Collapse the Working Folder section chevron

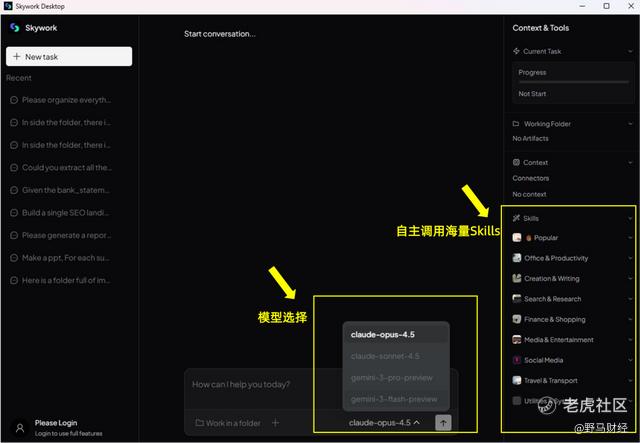tap(630, 124)
